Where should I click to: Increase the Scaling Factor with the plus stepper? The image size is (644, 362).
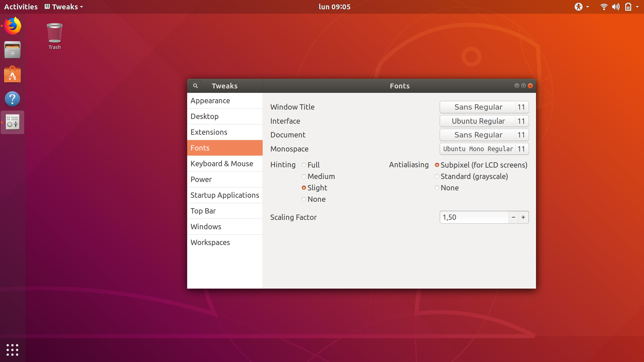(x=523, y=217)
